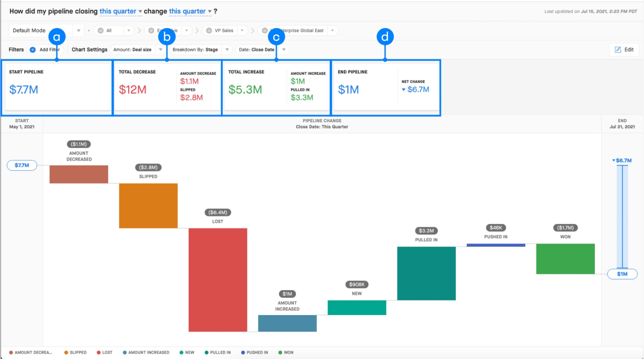Clear the VP Sales chip with its X icon
This screenshot has width=644, height=359.
tap(209, 31)
